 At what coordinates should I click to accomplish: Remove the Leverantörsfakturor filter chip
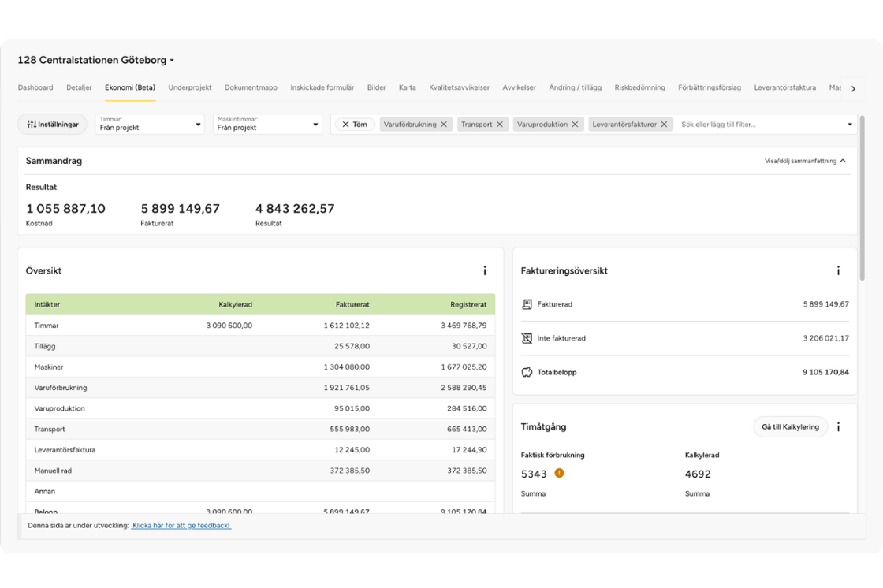tap(665, 125)
